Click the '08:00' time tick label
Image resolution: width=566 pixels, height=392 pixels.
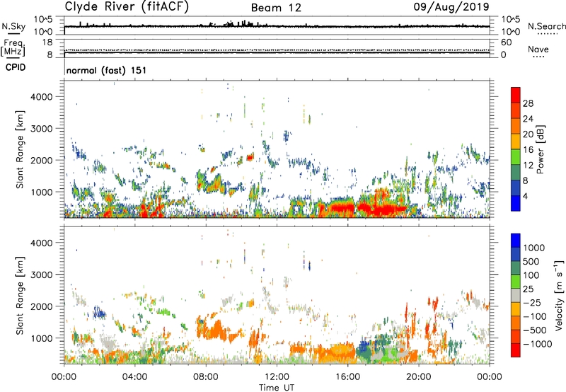pyautogui.click(x=206, y=377)
